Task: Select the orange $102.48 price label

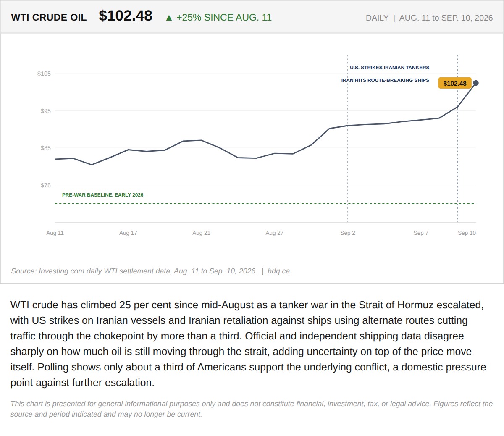Action: click(455, 83)
